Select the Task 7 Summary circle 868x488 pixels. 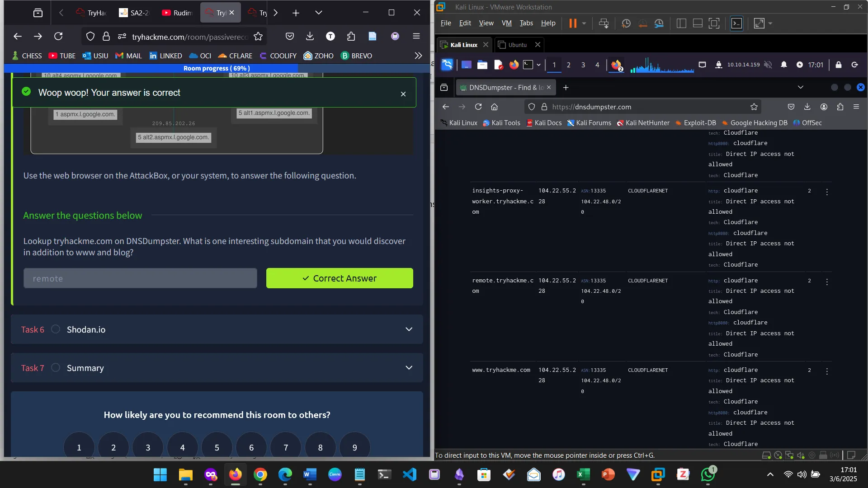pyautogui.click(x=56, y=368)
